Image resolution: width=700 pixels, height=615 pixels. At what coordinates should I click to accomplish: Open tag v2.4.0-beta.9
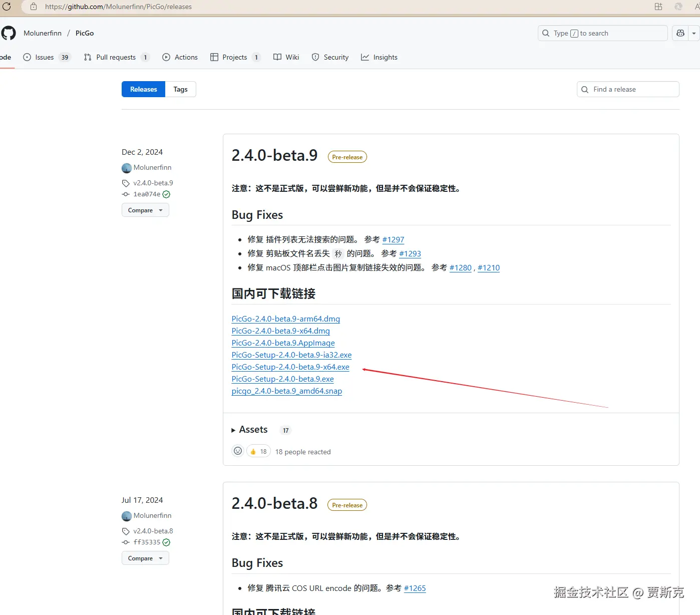click(153, 183)
